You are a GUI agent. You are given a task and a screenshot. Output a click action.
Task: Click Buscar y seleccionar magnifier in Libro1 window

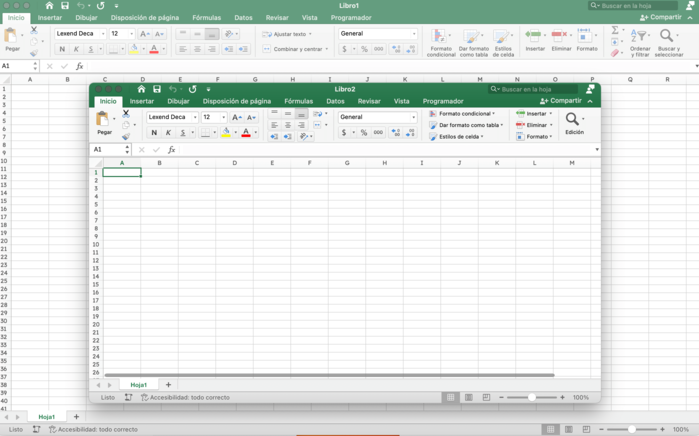pyautogui.click(x=666, y=36)
